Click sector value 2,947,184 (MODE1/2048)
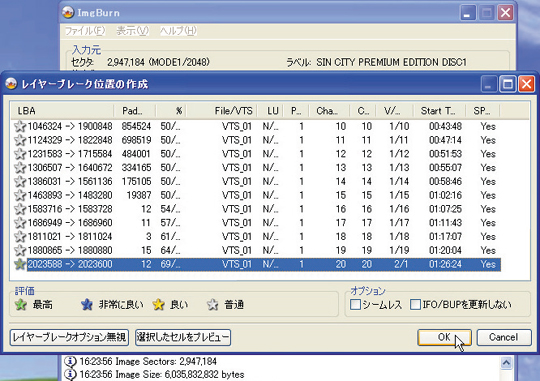540x381 pixels. click(x=158, y=62)
